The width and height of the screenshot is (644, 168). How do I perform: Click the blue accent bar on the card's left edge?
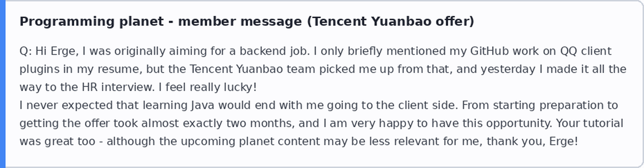[3, 84]
